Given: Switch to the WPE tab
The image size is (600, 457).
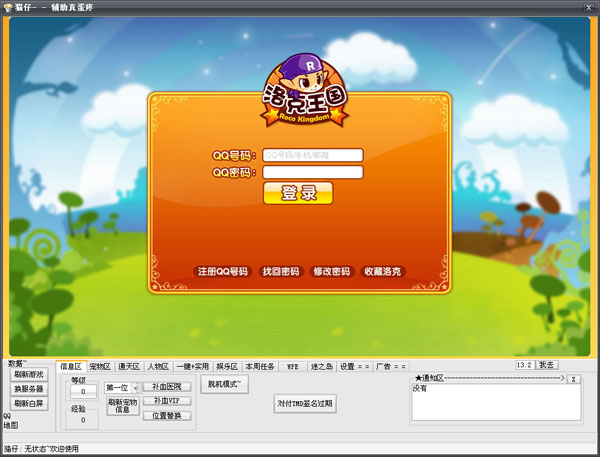Looking at the screenshot, I should point(293,366).
